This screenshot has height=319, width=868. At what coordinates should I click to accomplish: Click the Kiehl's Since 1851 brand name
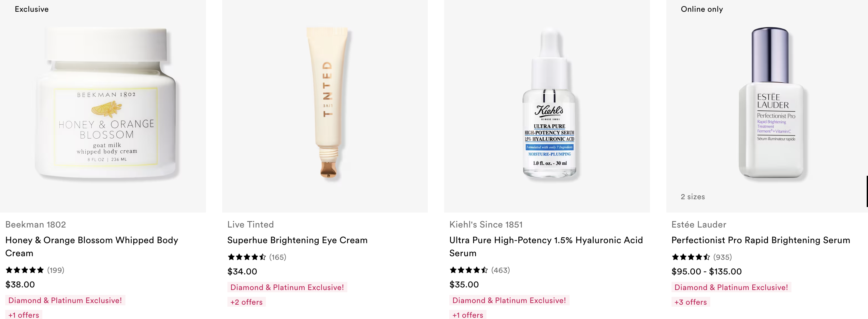coord(486,225)
